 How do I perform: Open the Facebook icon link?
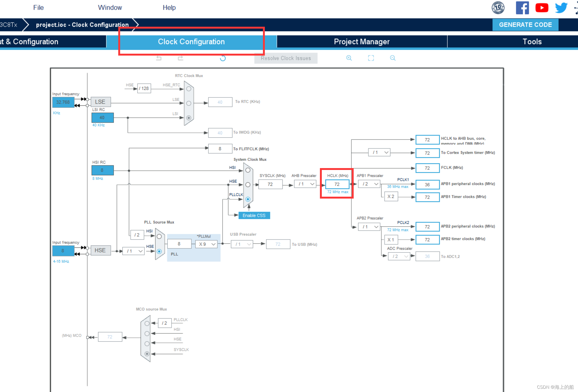click(x=522, y=8)
